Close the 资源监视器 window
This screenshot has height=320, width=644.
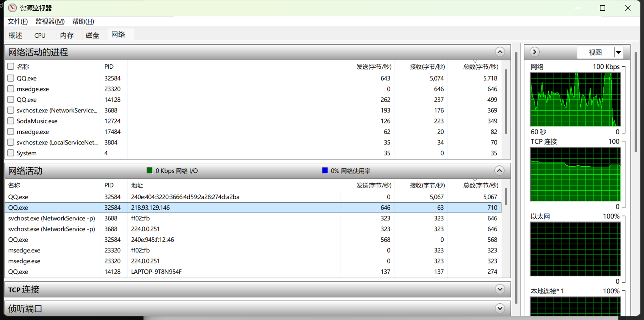(x=628, y=8)
